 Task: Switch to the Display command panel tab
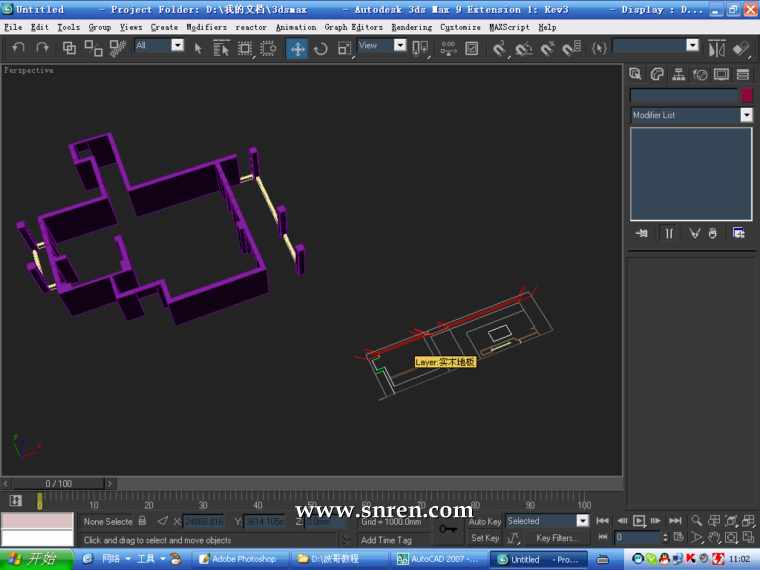(x=721, y=74)
